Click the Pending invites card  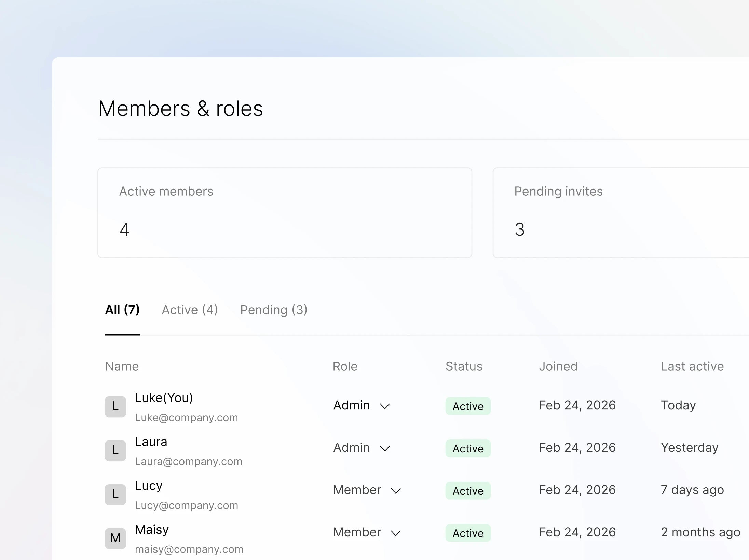pyautogui.click(x=621, y=213)
